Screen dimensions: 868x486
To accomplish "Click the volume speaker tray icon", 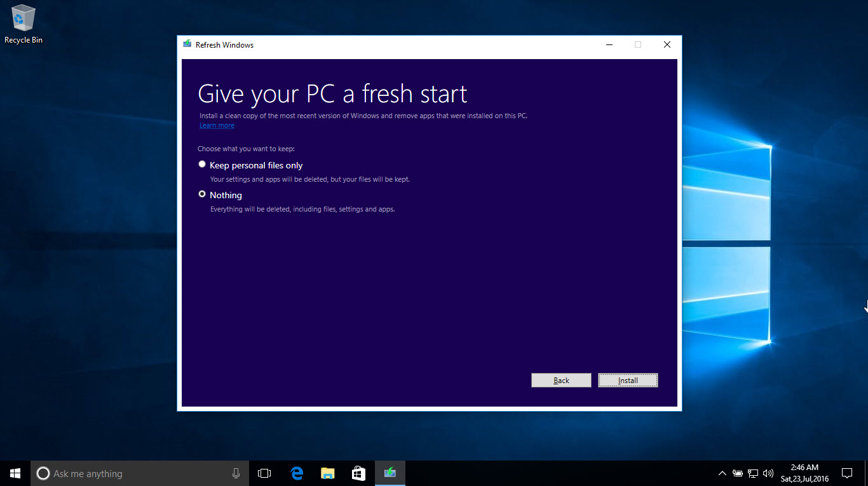I will 768,473.
